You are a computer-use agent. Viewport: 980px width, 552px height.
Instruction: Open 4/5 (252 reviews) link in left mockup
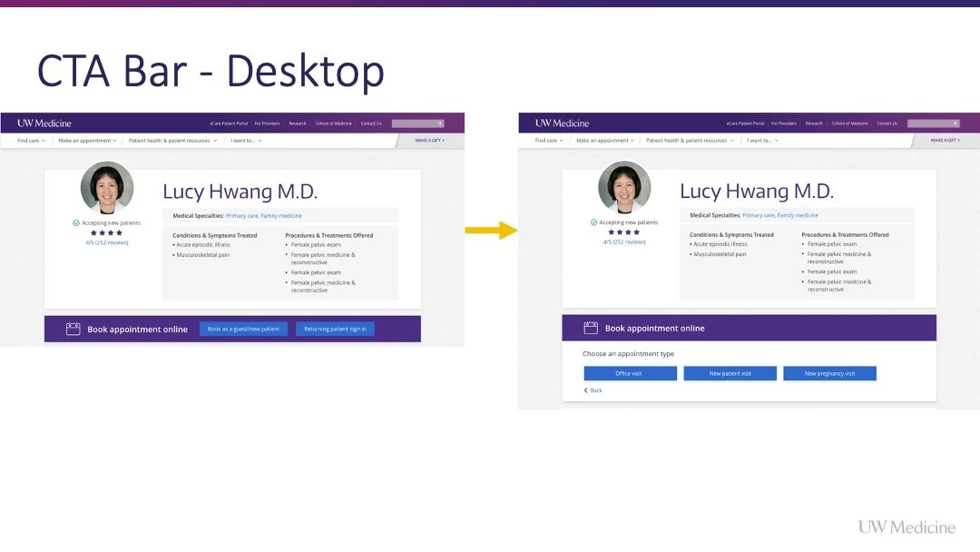[x=107, y=242]
